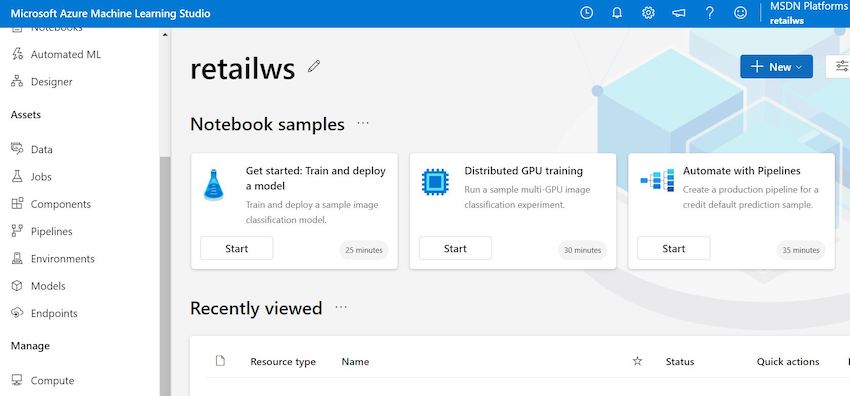Click the Pipelines diagram sample icon

pyautogui.click(x=657, y=180)
